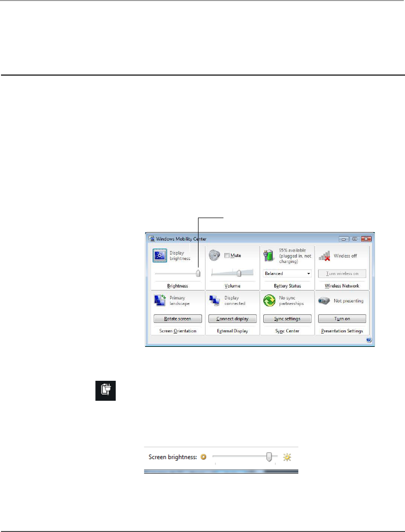405x532 pixels.
Task: Click the Volume slider thumb
Action: pyautogui.click(x=239, y=273)
